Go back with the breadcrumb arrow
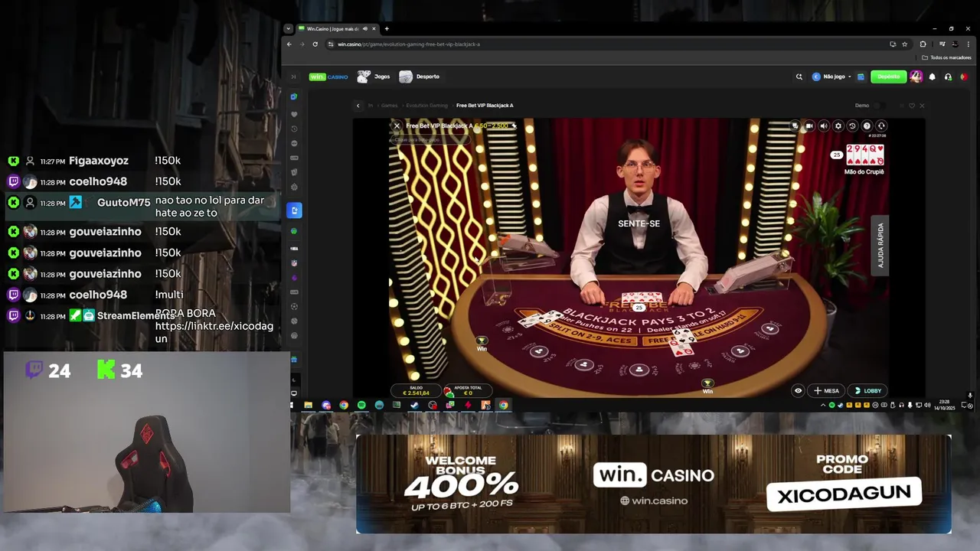 [x=358, y=106]
